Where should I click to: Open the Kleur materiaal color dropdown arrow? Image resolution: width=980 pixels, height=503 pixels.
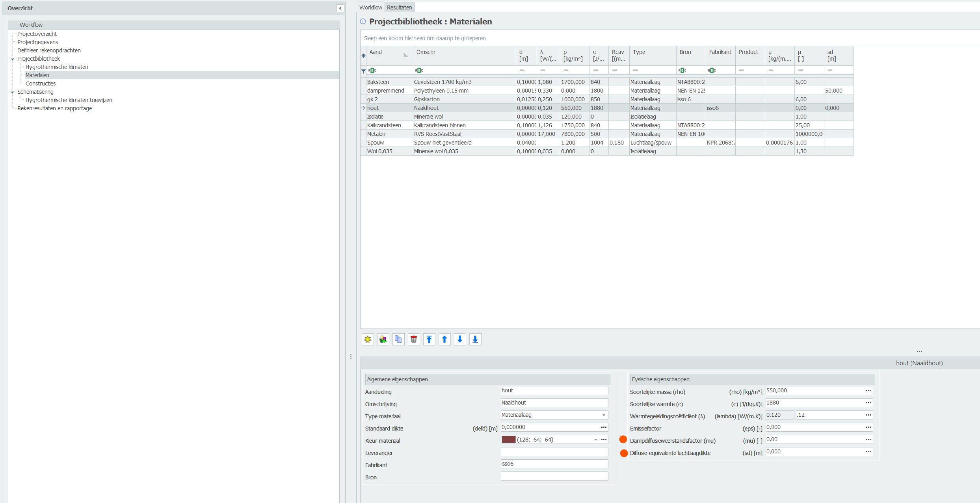coord(595,440)
